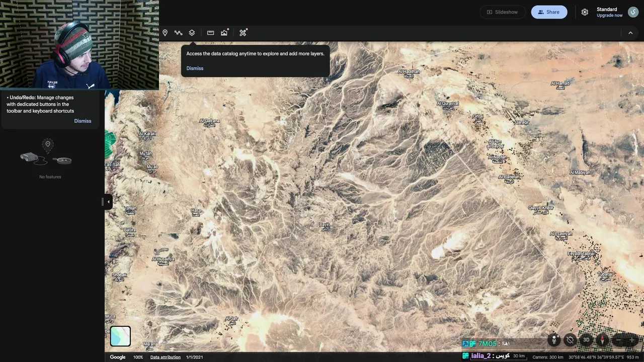Zoom in with the plus button

click(x=631, y=340)
